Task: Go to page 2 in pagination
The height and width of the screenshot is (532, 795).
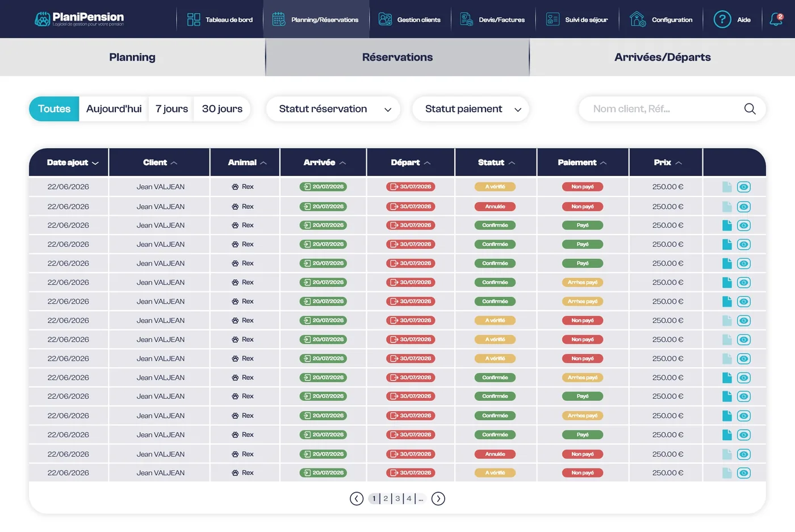Action: (386, 499)
